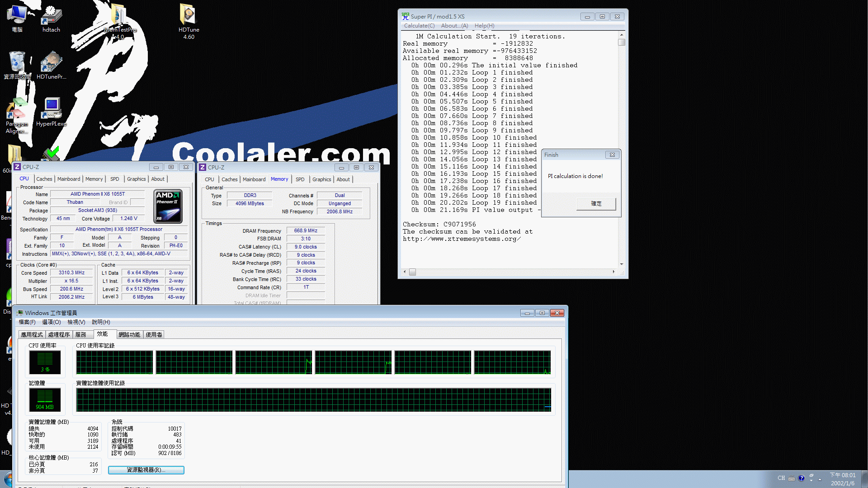This screenshot has height=488, width=868.
Task: Select Caches tab in left CPU-Z window
Action: [x=44, y=179]
